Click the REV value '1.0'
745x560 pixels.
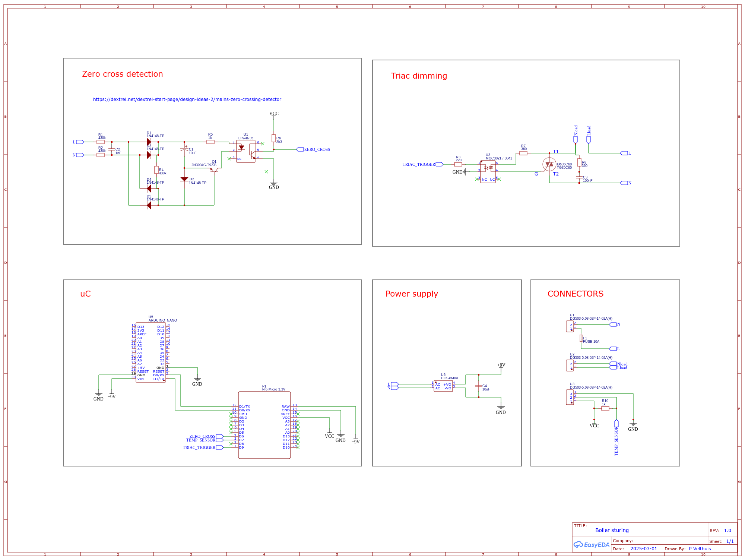coord(727,531)
